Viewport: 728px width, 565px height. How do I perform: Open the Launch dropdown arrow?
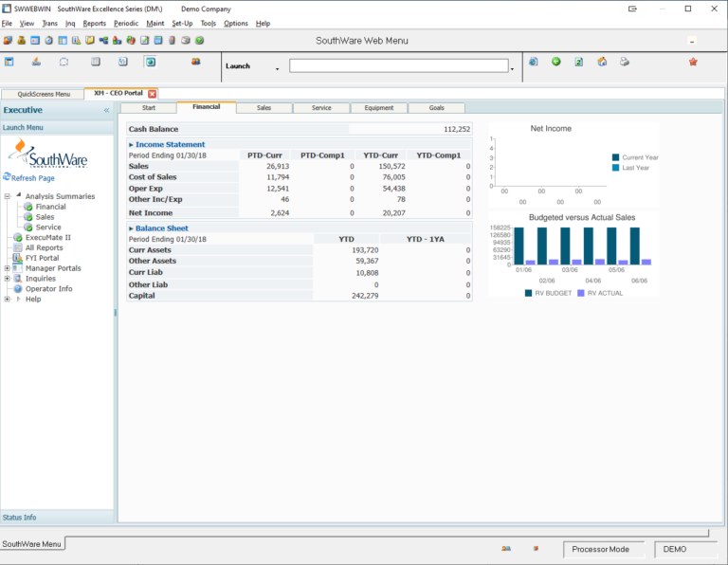point(277,68)
